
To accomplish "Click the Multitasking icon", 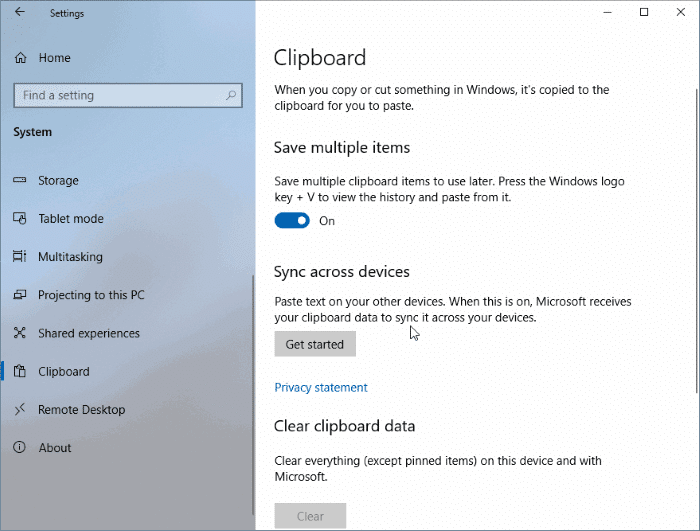I will click(20, 256).
